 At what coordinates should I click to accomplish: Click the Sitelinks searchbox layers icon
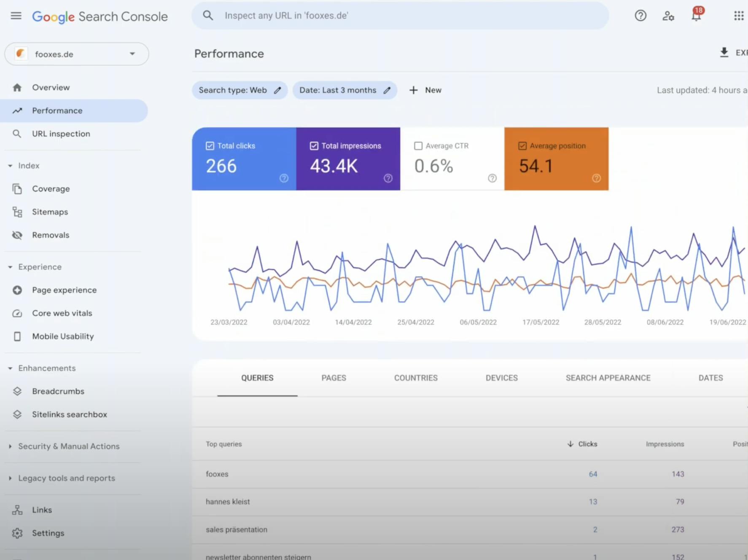[x=17, y=415]
